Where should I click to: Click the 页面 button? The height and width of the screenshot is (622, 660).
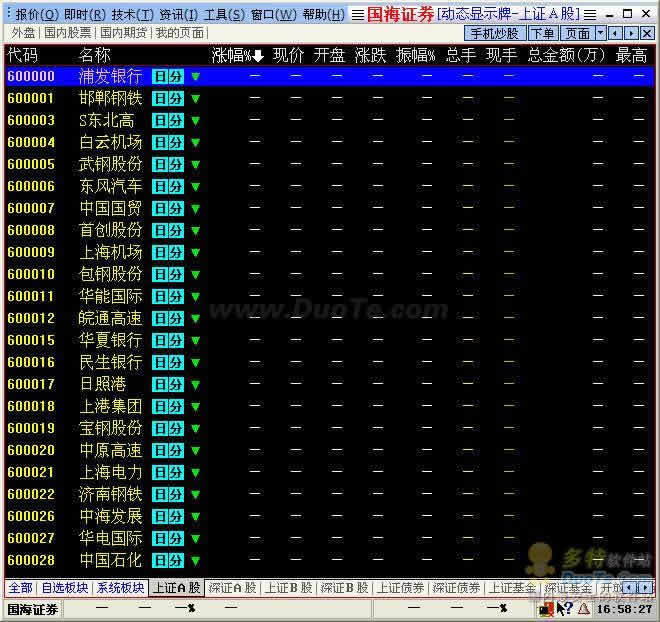click(578, 33)
